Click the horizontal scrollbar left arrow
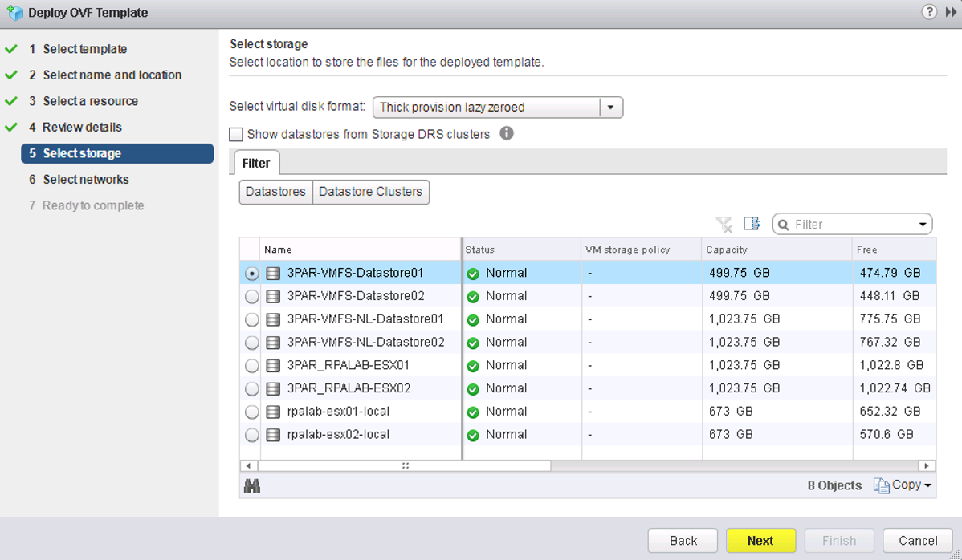Screen dimensions: 962x560 pyautogui.click(x=248, y=465)
